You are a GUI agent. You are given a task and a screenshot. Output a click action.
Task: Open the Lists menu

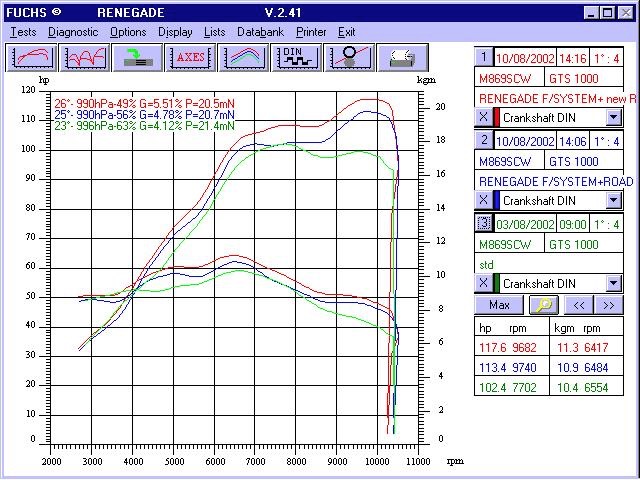coord(215,32)
